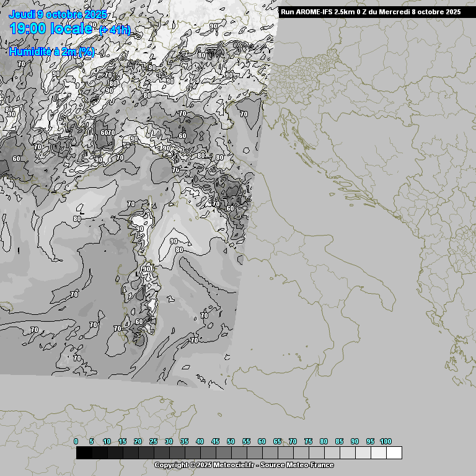The width and height of the screenshot is (476, 476).
Task: Click the '45' legend scale number
Action: point(215,441)
